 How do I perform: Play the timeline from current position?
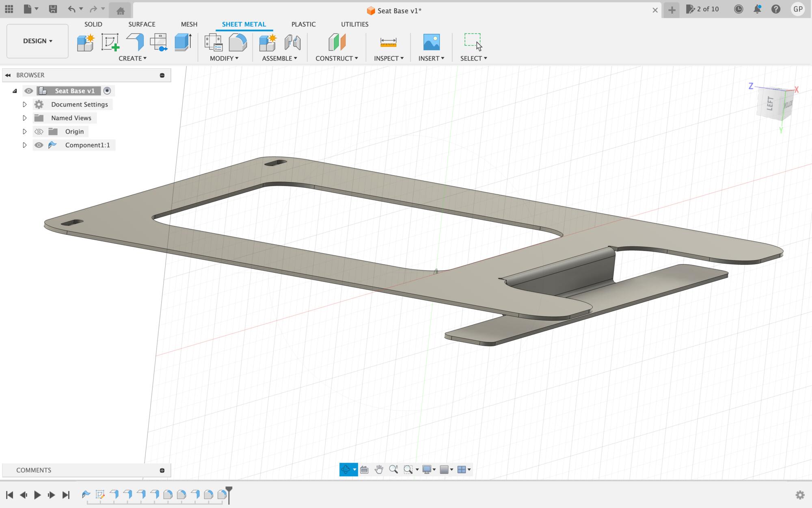pyautogui.click(x=37, y=495)
